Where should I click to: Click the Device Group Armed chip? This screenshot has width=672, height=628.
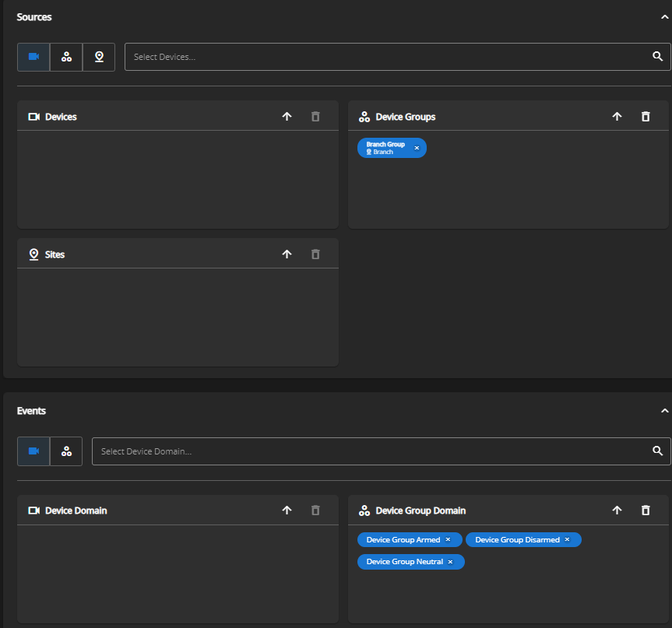(x=410, y=540)
